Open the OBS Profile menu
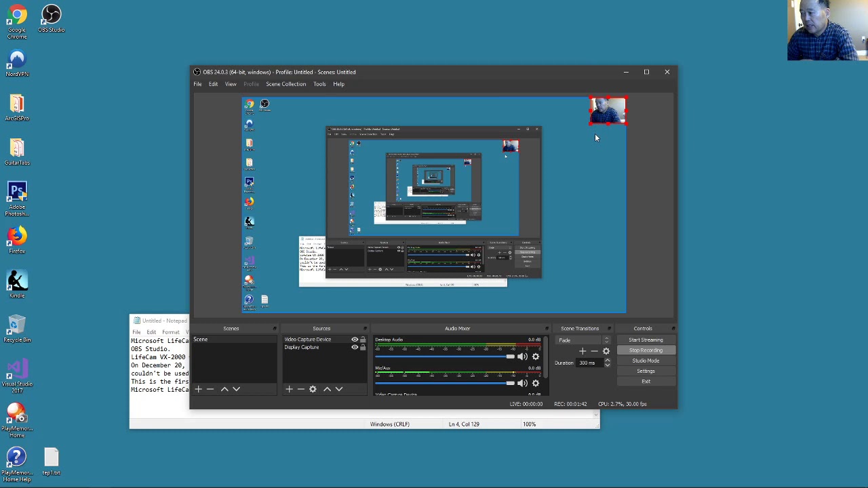This screenshot has height=488, width=868. [x=251, y=84]
